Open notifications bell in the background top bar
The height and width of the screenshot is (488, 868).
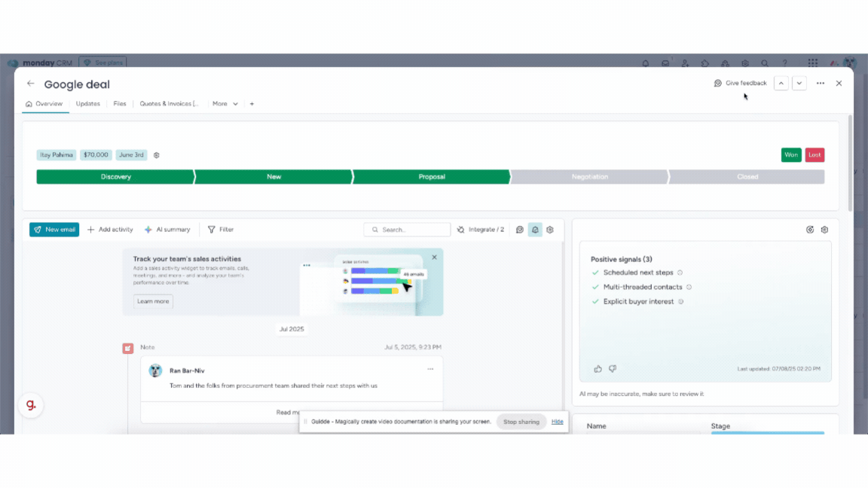646,63
